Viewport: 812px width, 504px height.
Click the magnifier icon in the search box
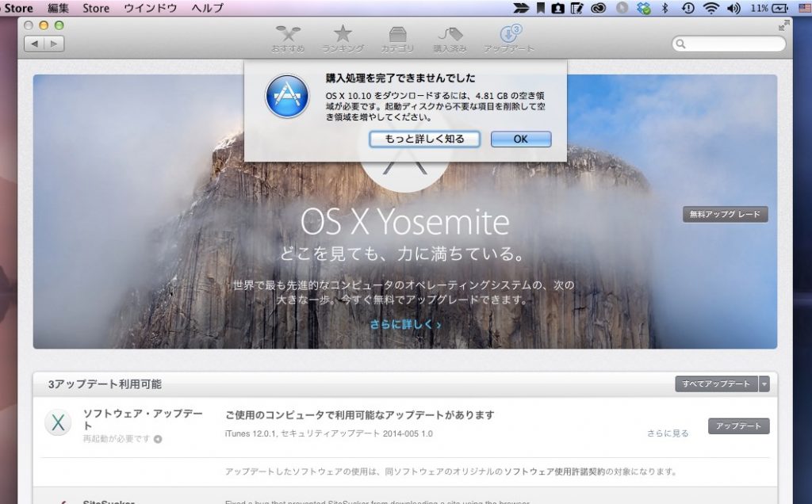tap(681, 44)
